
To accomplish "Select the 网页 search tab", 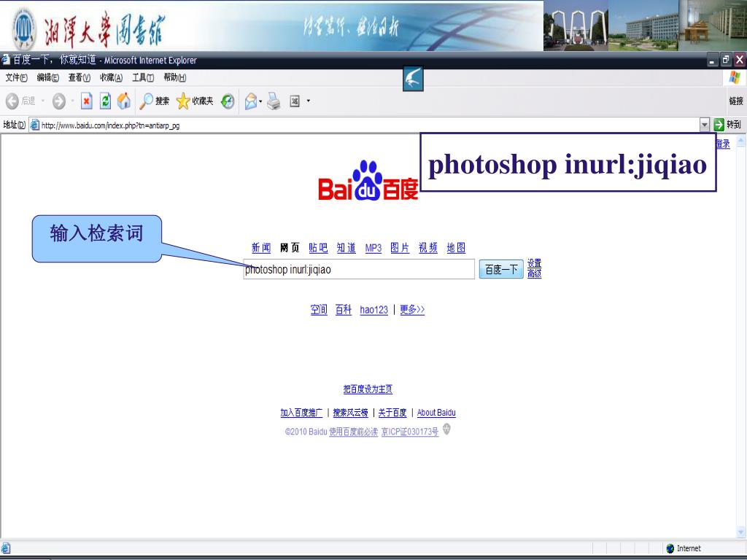I will tap(289, 248).
